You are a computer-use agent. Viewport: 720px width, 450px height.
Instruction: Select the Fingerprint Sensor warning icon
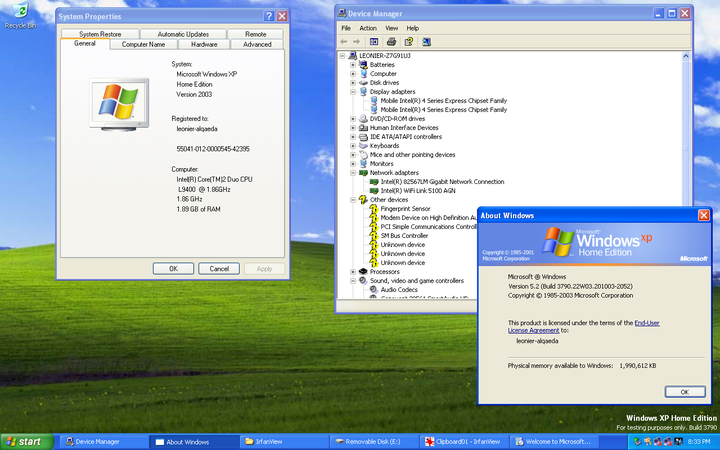(374, 208)
